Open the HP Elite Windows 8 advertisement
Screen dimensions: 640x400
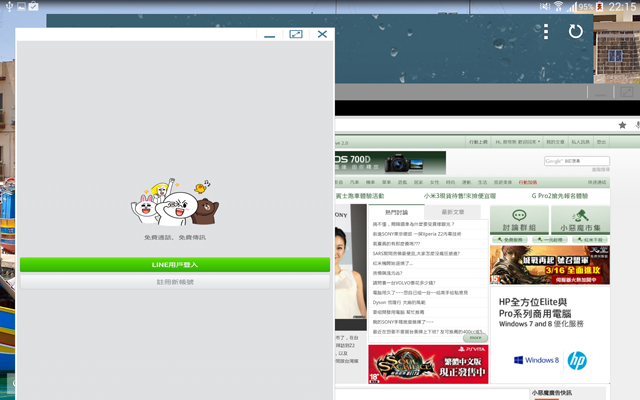click(x=550, y=335)
